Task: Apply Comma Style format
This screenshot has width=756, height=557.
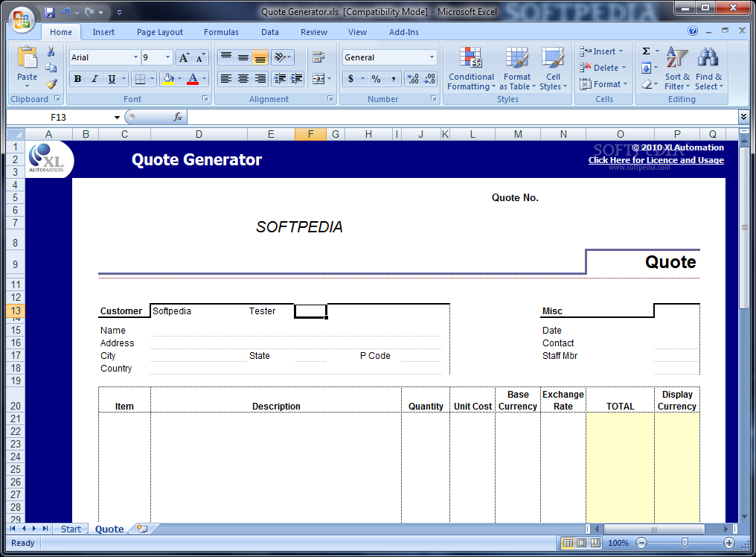Action: pos(394,79)
